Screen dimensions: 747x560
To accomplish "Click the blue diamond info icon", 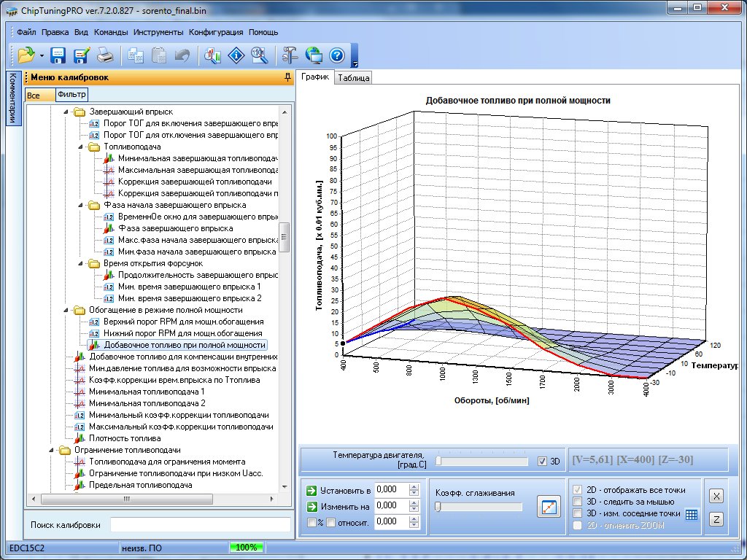I will tap(236, 55).
